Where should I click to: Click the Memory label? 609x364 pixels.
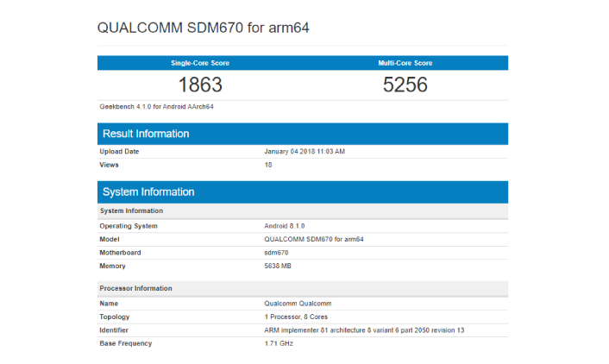[x=112, y=267]
